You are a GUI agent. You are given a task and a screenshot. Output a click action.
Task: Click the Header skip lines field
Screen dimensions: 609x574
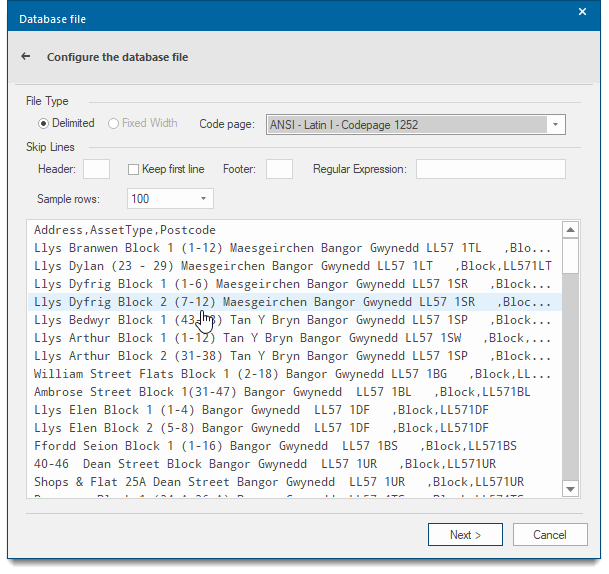pos(96,169)
